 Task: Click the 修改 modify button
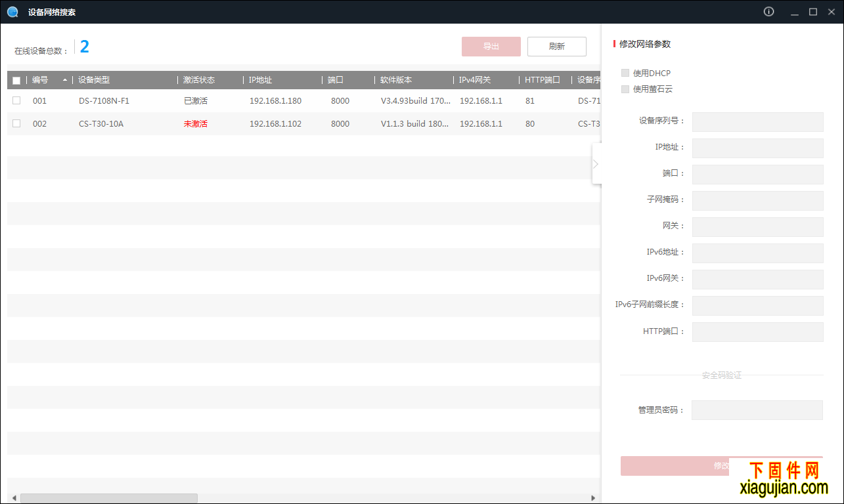pyautogui.click(x=721, y=466)
